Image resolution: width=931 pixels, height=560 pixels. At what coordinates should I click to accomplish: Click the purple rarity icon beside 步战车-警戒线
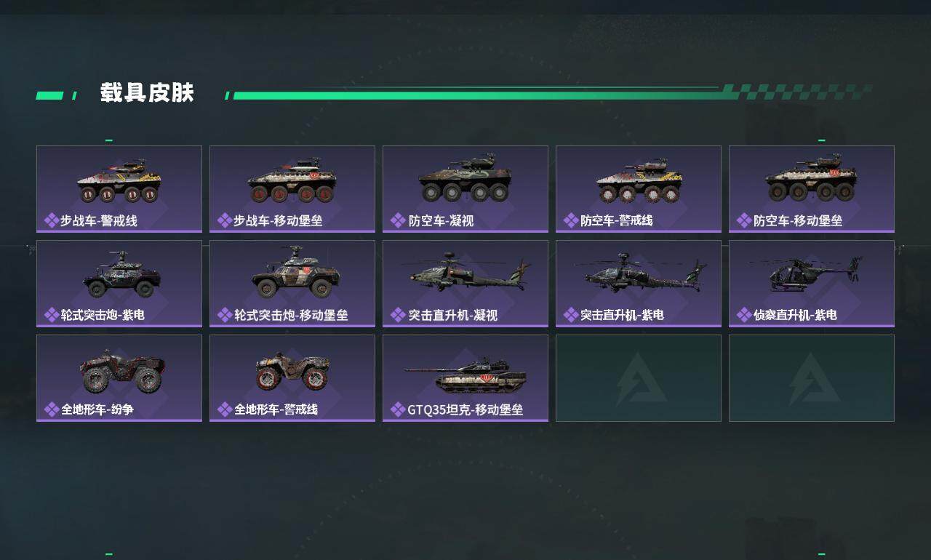[x=51, y=220]
